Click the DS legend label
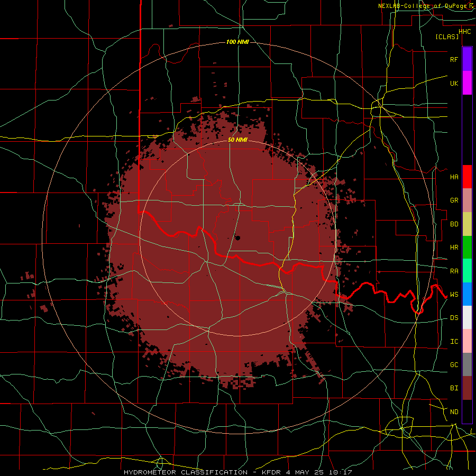 point(454,318)
